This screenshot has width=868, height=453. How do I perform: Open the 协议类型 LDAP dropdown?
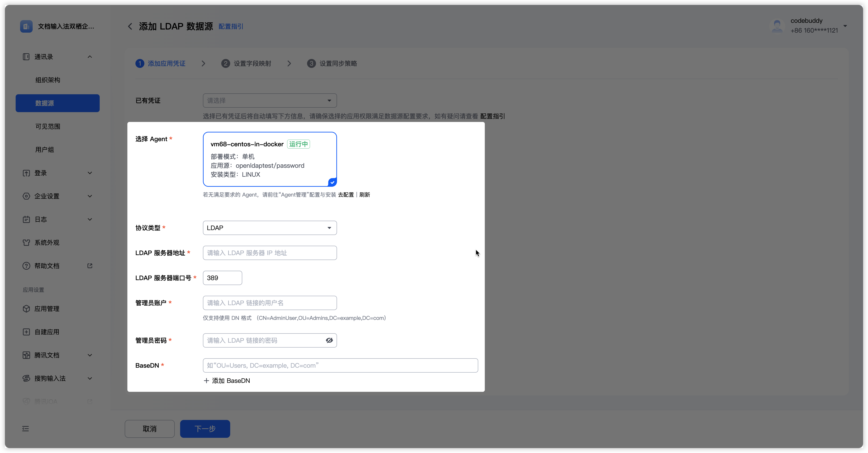coord(270,228)
